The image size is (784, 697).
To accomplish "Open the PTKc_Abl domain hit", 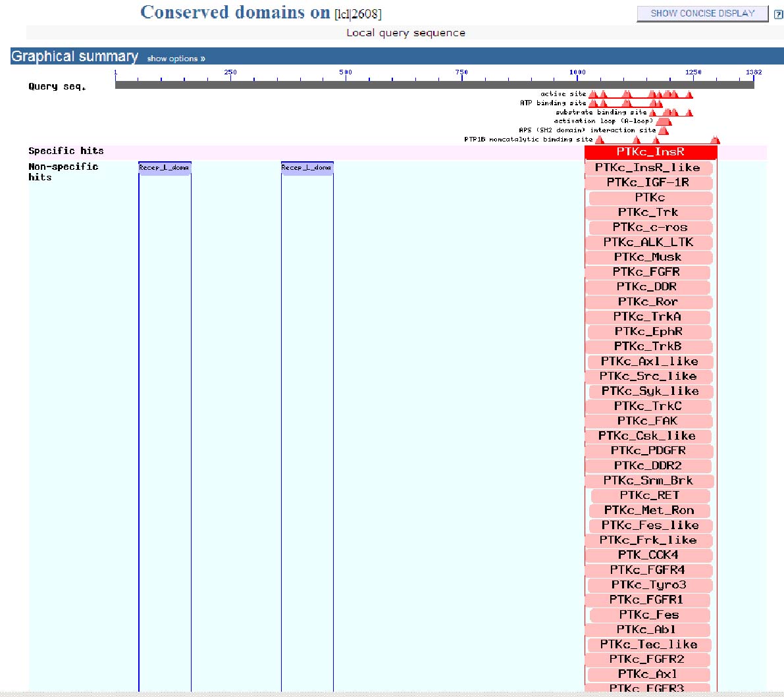I will tap(648, 630).
